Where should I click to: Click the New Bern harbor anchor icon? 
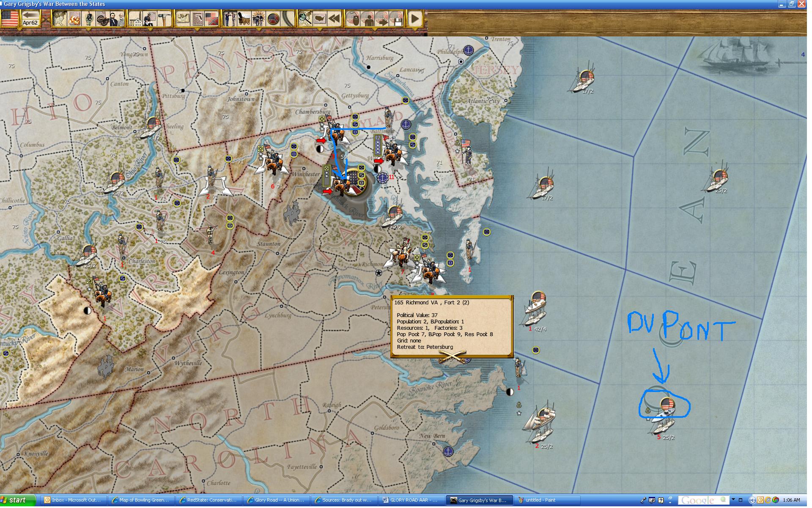point(448,451)
